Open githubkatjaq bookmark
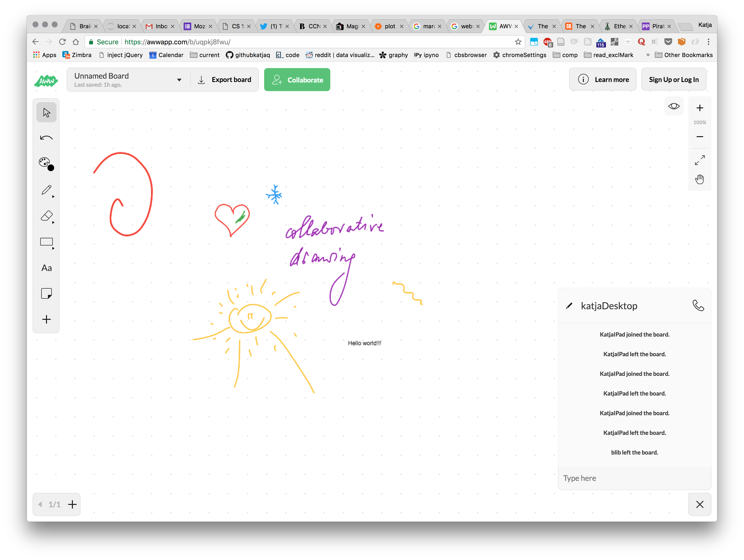The height and width of the screenshot is (560, 744). [248, 55]
